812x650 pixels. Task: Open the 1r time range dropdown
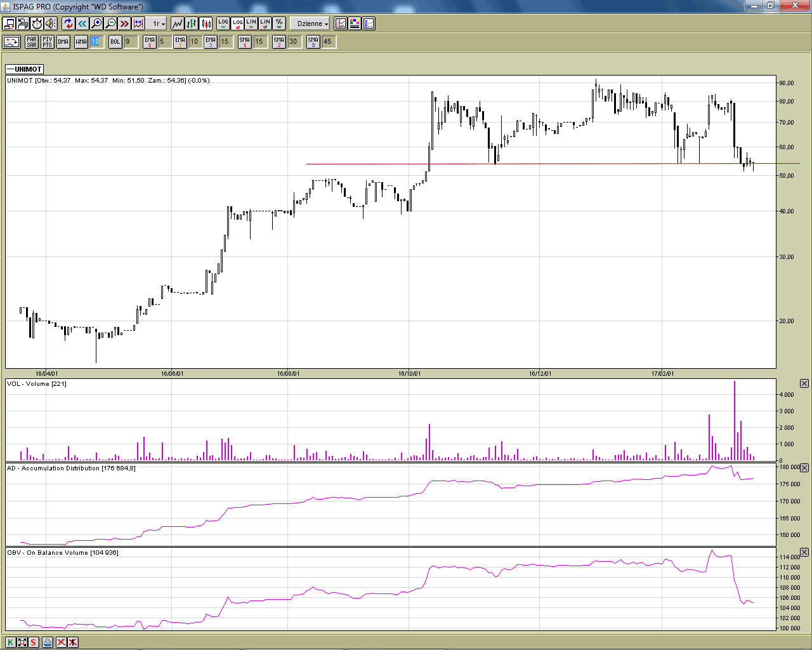point(159,23)
